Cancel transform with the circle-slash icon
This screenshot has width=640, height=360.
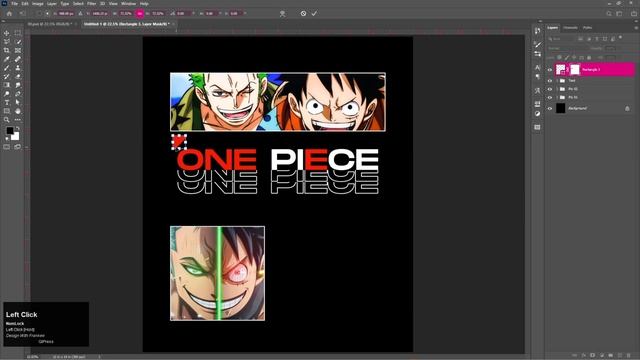tap(303, 13)
